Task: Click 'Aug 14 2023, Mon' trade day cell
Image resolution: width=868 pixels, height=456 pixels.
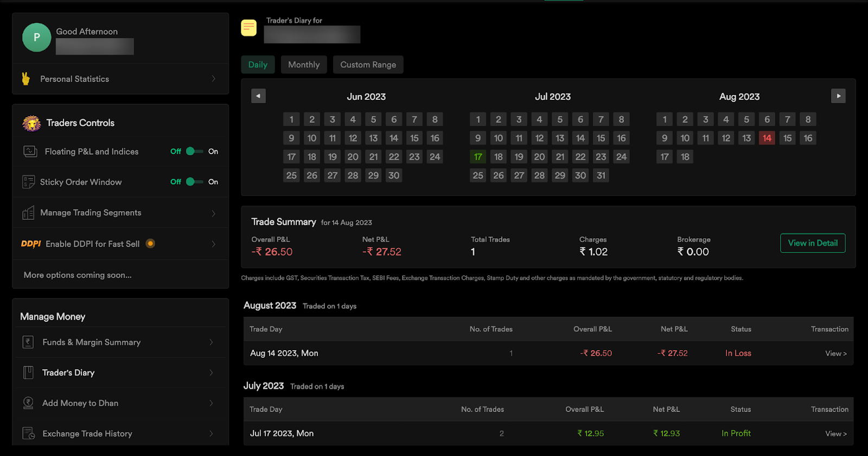Action: 284,353
